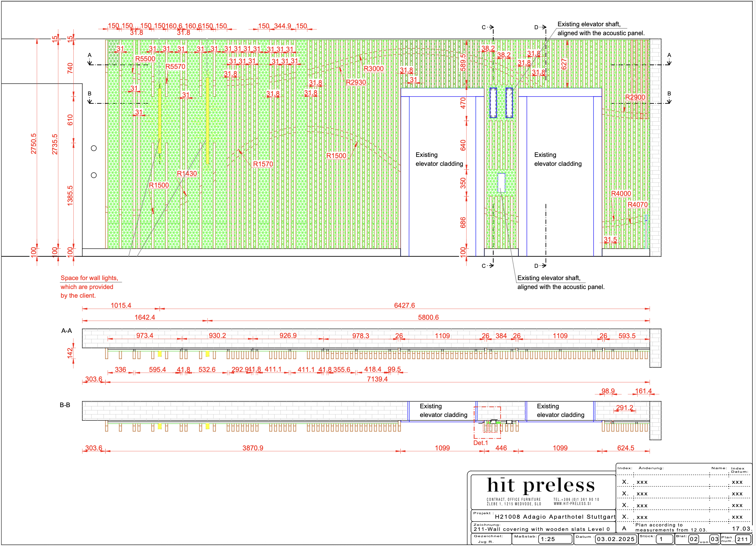Click the R3000 radius annotation
The height and width of the screenshot is (547, 756).
(x=373, y=69)
